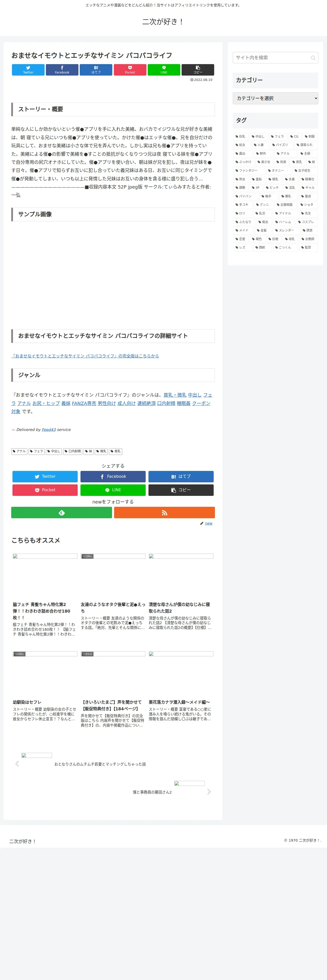Click the search magnifier icon
Image resolution: width=327 pixels, height=980 pixels.
tap(313, 58)
